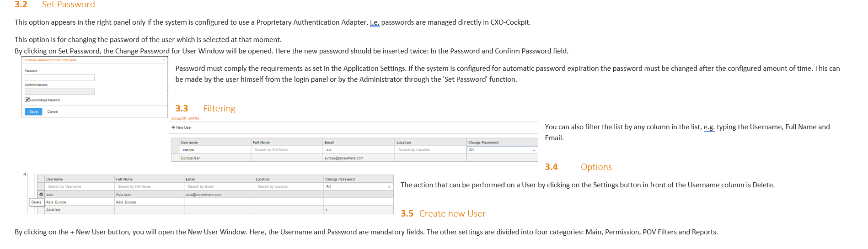Close the Change Password for User Asia dialog
Viewport: 868px width, 249px height.
coord(164,60)
